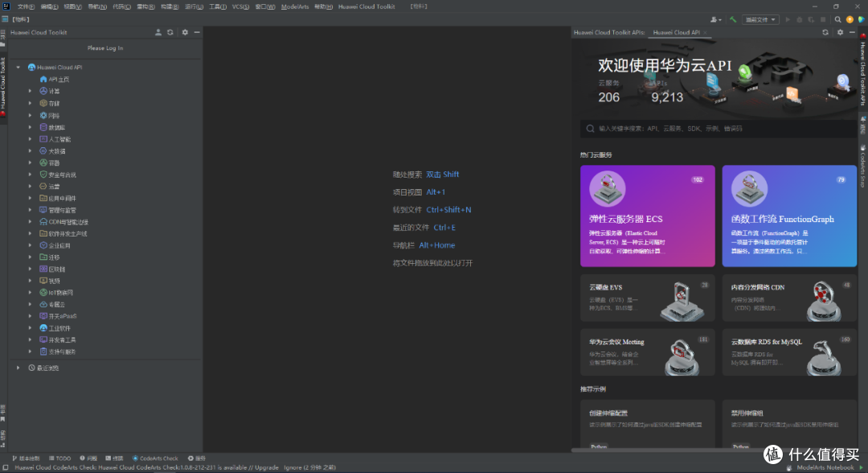Viewport: 868px width, 473px height.
Task: Click the 网络 network gear icon
Action: pos(43,115)
